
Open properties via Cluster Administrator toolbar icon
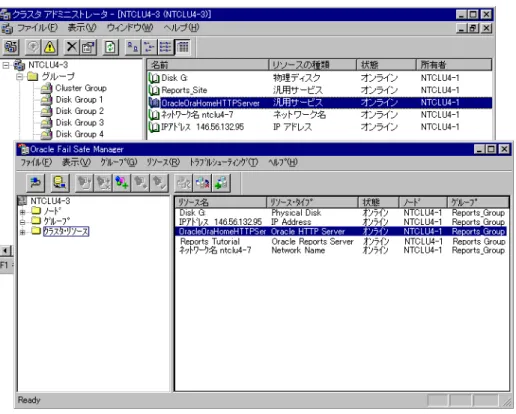click(x=88, y=47)
